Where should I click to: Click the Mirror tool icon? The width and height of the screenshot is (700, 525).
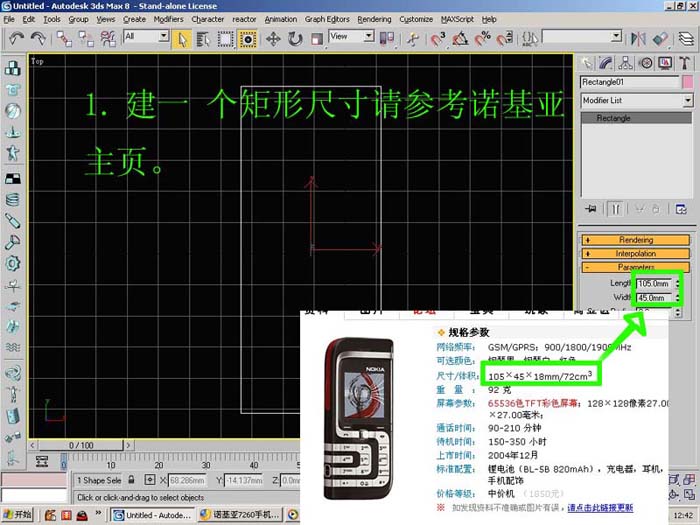coord(638,39)
